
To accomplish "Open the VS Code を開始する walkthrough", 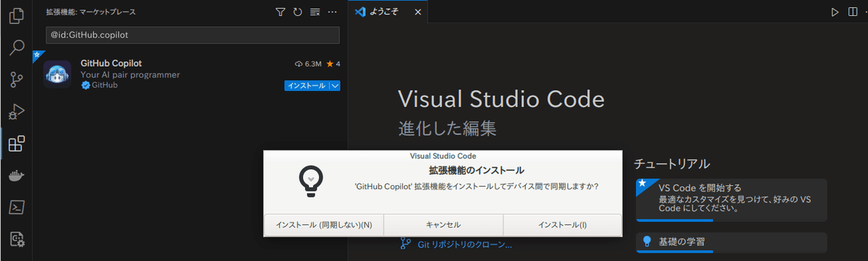I will (731, 200).
